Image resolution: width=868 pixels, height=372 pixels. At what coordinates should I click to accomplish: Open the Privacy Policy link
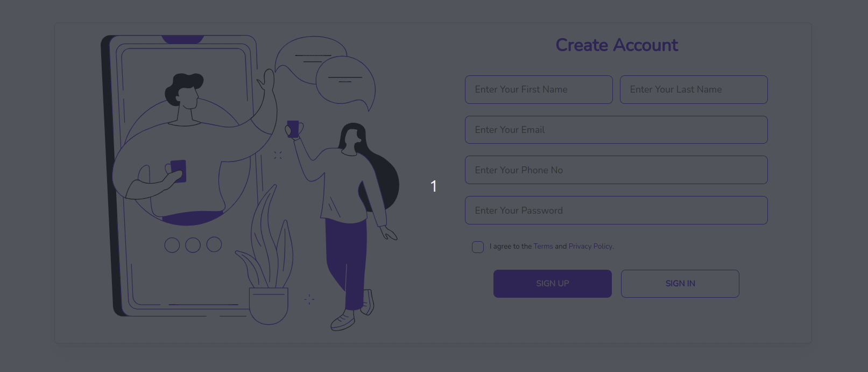click(x=590, y=246)
